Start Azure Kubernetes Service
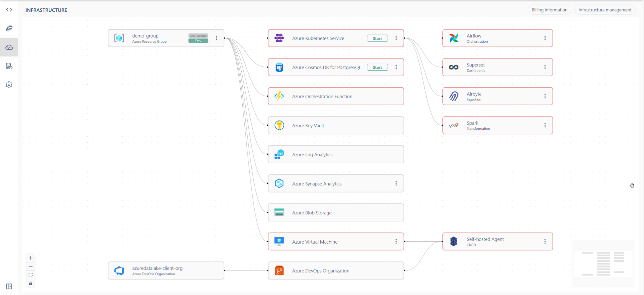Screen dimensions: 644x295 [377, 38]
